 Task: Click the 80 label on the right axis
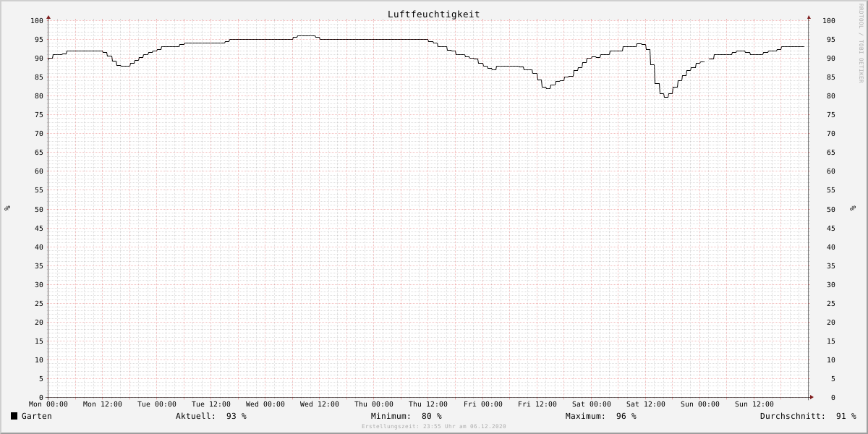[x=831, y=95]
